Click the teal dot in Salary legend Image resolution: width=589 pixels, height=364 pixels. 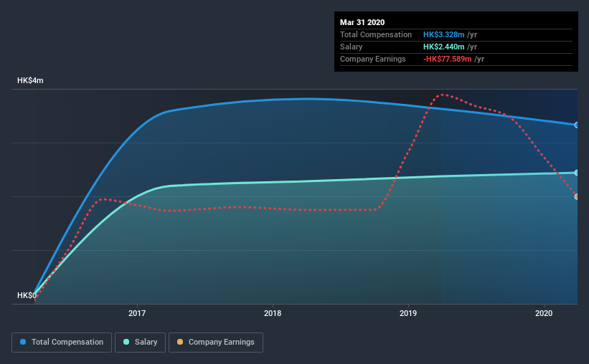click(126, 342)
